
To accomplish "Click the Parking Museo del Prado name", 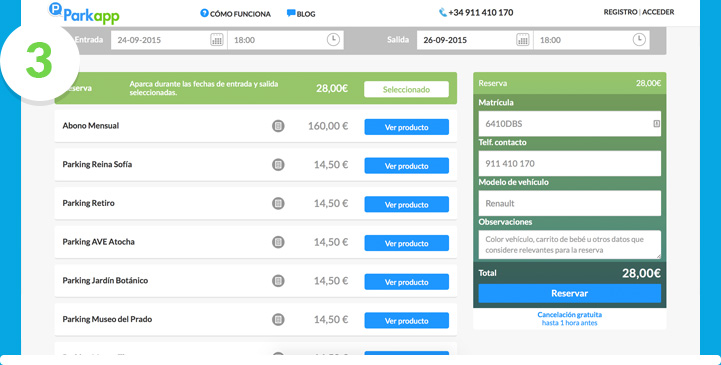I will pos(107,319).
